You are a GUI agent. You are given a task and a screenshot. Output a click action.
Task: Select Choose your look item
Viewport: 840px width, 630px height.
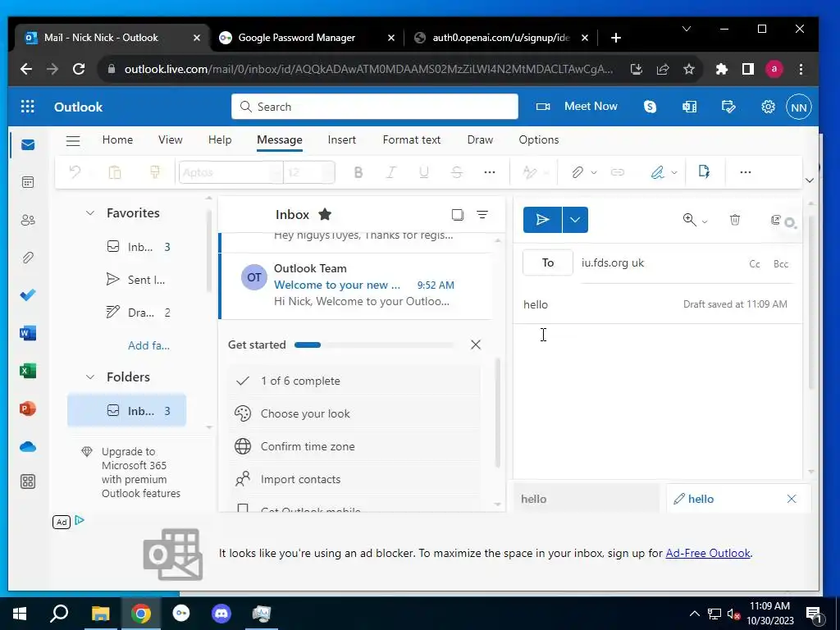pyautogui.click(x=354, y=413)
